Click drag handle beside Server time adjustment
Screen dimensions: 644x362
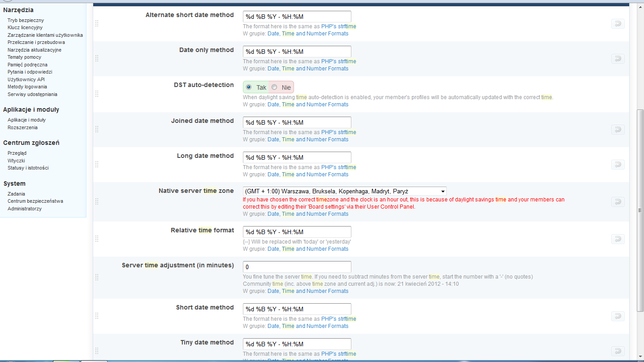click(x=97, y=278)
